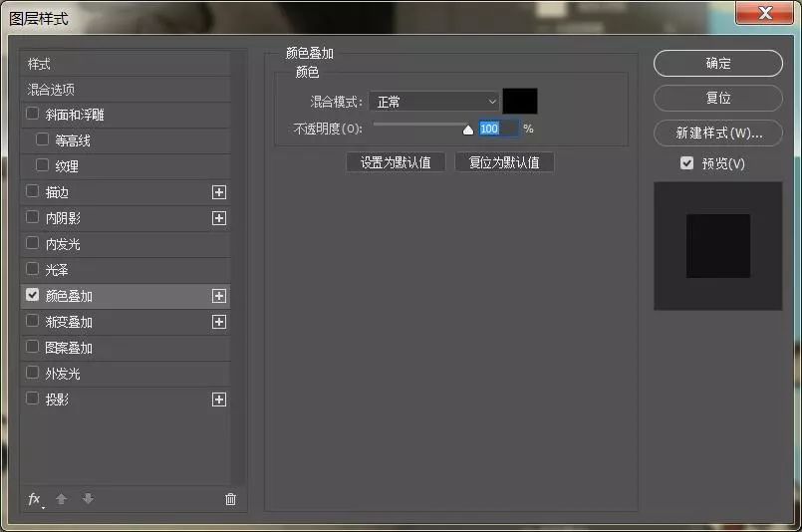This screenshot has width=802, height=532.
Task: Add another 渐变叠加 effect with plus icon
Action: pyautogui.click(x=219, y=322)
